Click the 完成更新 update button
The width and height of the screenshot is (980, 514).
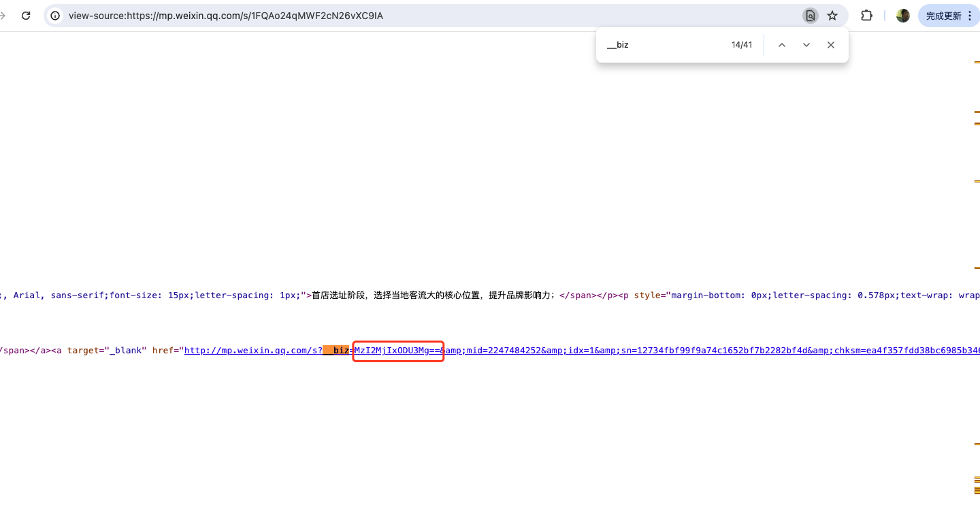(x=944, y=16)
